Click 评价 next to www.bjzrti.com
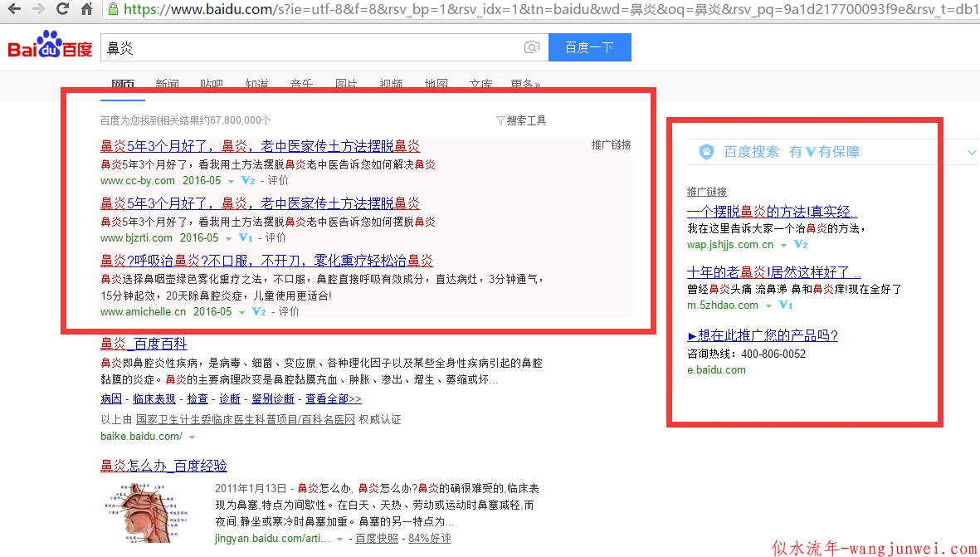The image size is (980, 557). click(275, 237)
